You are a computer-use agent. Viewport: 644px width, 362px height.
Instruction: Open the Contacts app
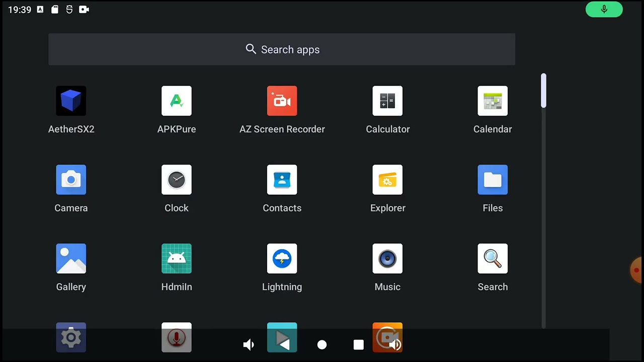point(282,180)
